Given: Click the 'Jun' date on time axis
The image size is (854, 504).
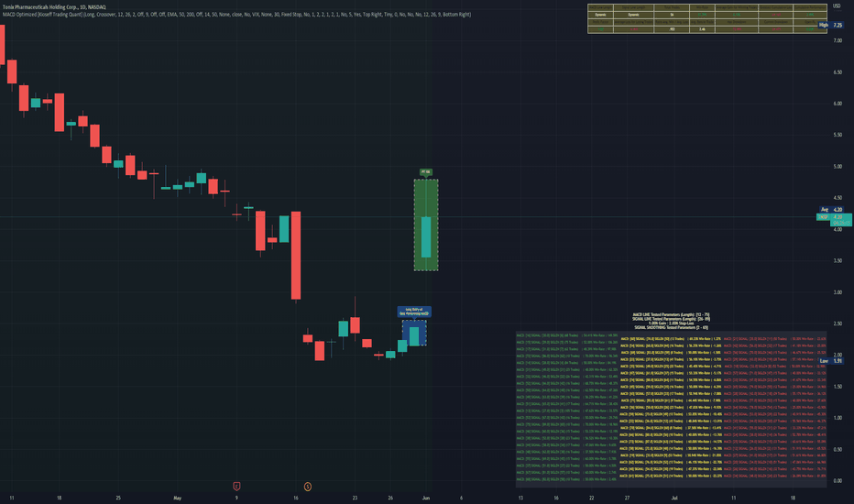Looking at the screenshot, I should coord(426,498).
